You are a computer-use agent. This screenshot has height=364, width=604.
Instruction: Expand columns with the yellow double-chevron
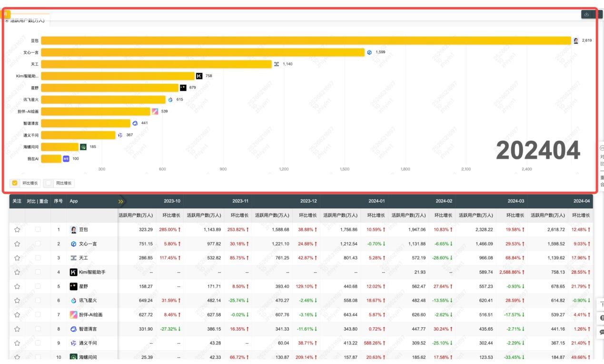121,201
